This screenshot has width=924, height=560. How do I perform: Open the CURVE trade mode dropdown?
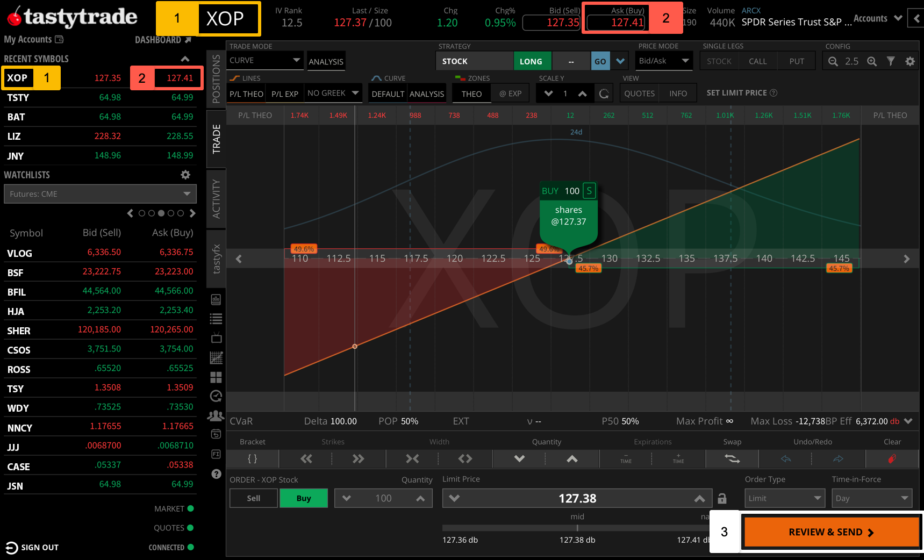tap(264, 60)
